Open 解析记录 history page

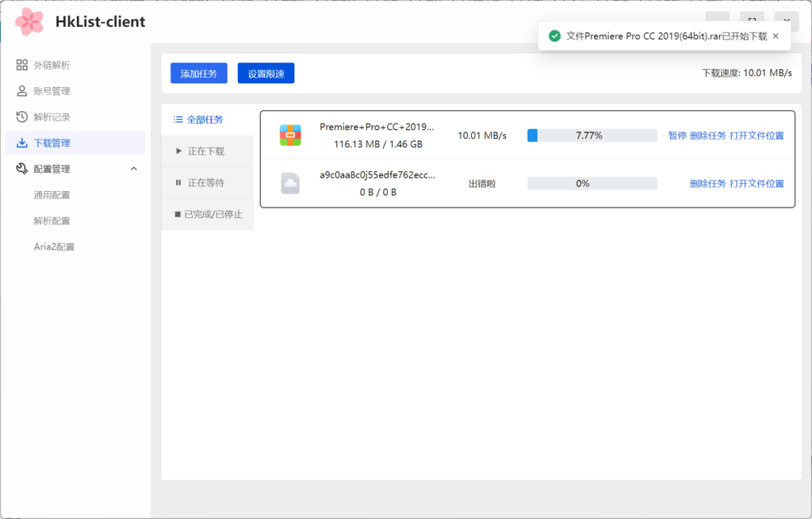(52, 117)
